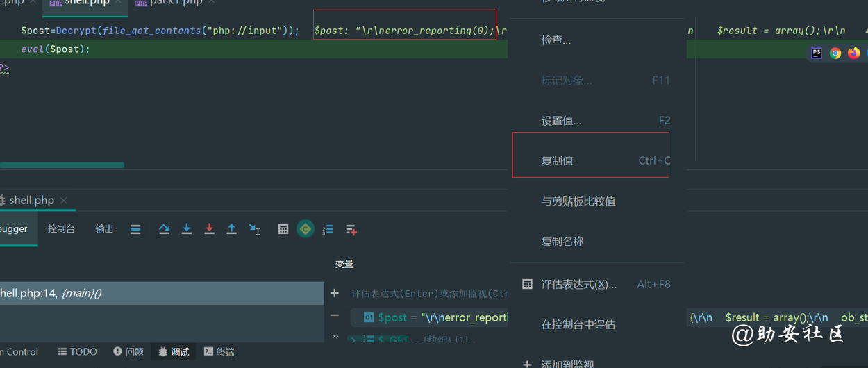Open in Firefox browser icon
Viewport: 868px width, 368px height.
(853, 53)
